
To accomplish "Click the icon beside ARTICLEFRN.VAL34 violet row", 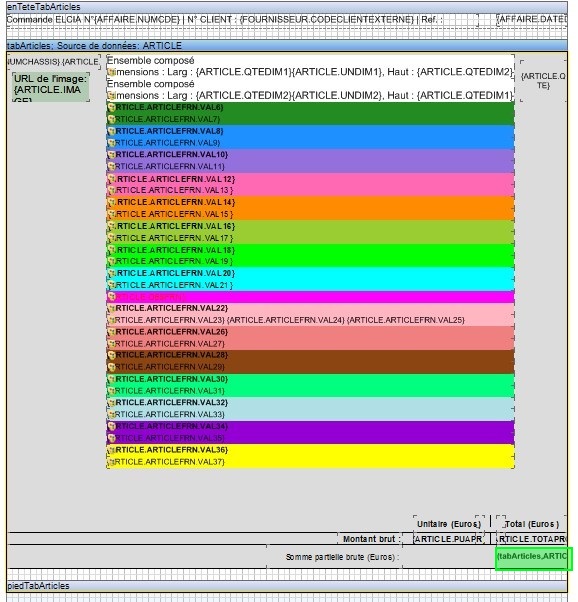I will (111, 426).
